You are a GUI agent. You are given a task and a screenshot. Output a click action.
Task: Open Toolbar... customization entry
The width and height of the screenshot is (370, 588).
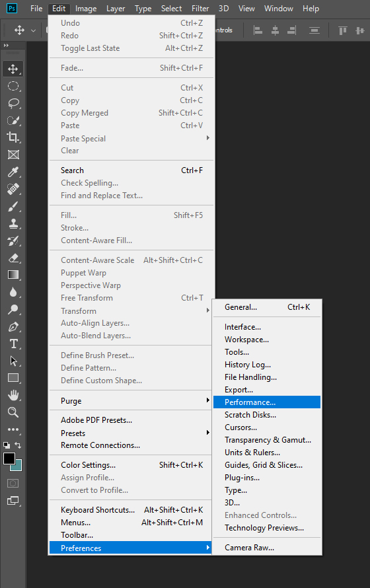[x=131, y=535]
